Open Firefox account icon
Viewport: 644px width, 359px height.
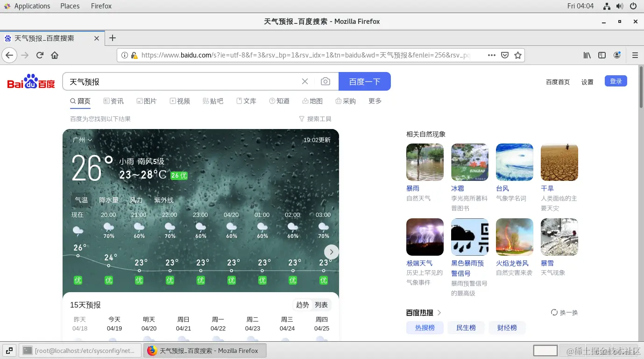(617, 55)
